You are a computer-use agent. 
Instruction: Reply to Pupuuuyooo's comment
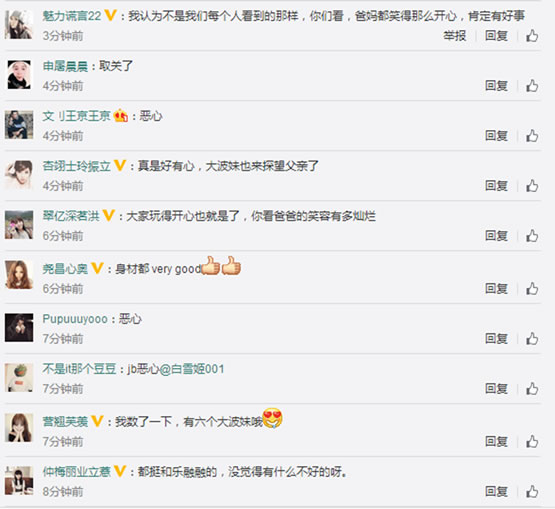click(496, 339)
